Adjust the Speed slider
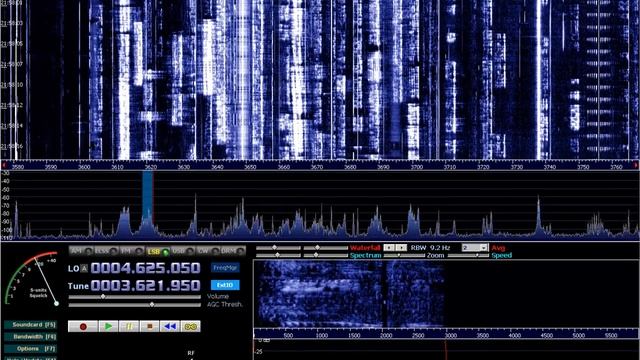The height and width of the screenshot is (360, 640). click(x=468, y=256)
